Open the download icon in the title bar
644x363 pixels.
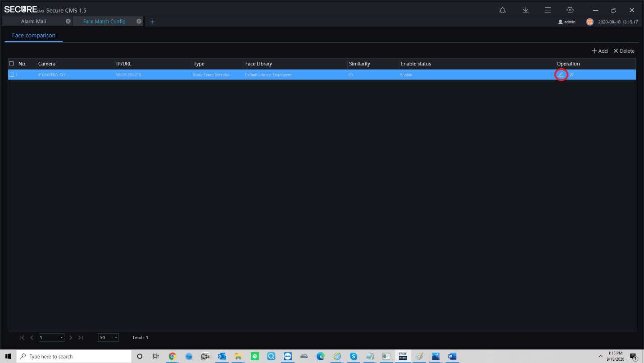click(x=525, y=10)
